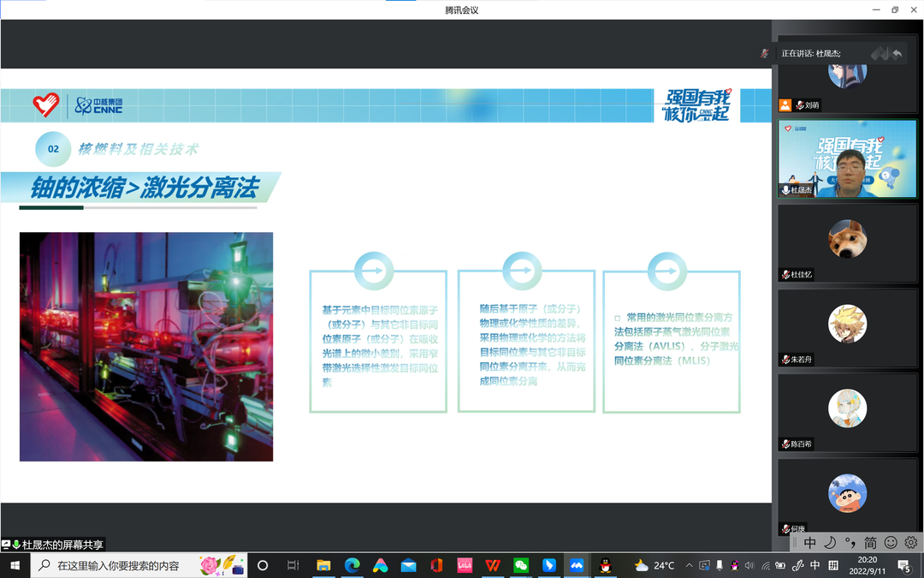
Task: Open WeChat from the taskbar
Action: (520, 565)
